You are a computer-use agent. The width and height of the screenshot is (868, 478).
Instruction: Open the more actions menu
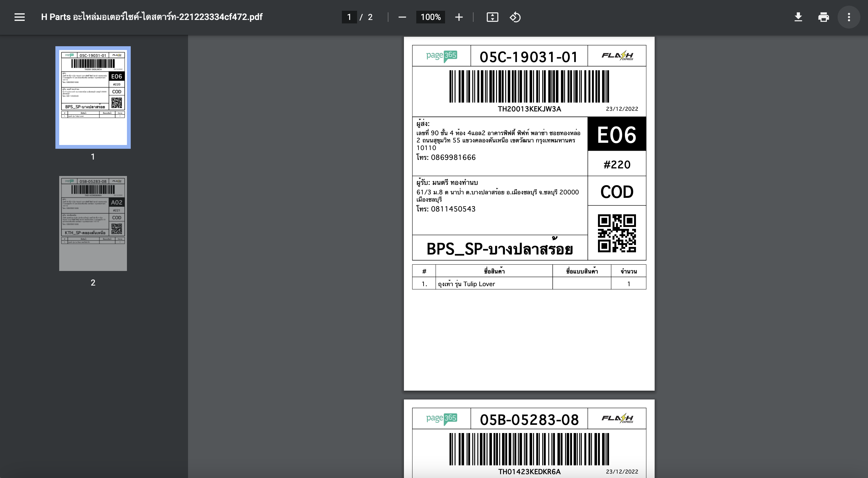coord(849,17)
